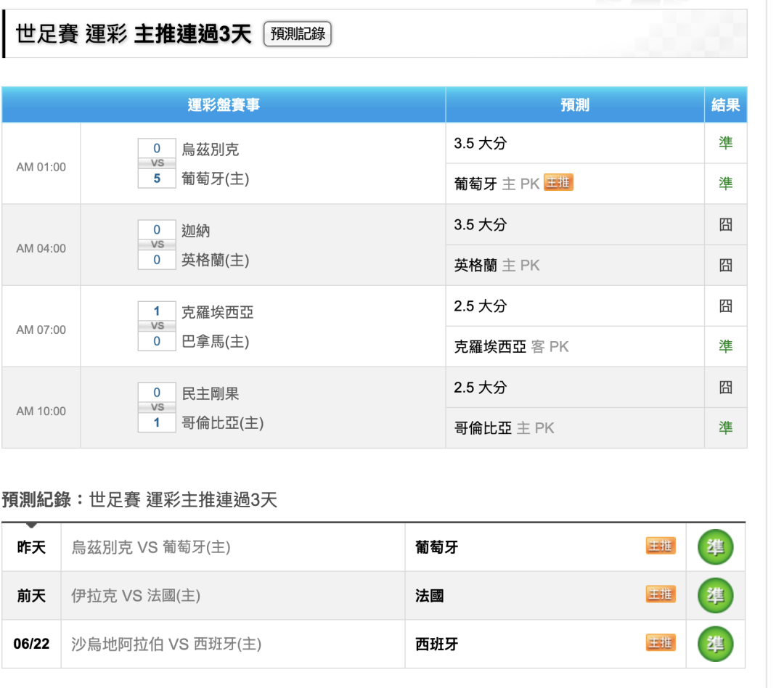The height and width of the screenshot is (688, 784).
Task: Click team name 哥倫比亞(主)
Action: 223,423
